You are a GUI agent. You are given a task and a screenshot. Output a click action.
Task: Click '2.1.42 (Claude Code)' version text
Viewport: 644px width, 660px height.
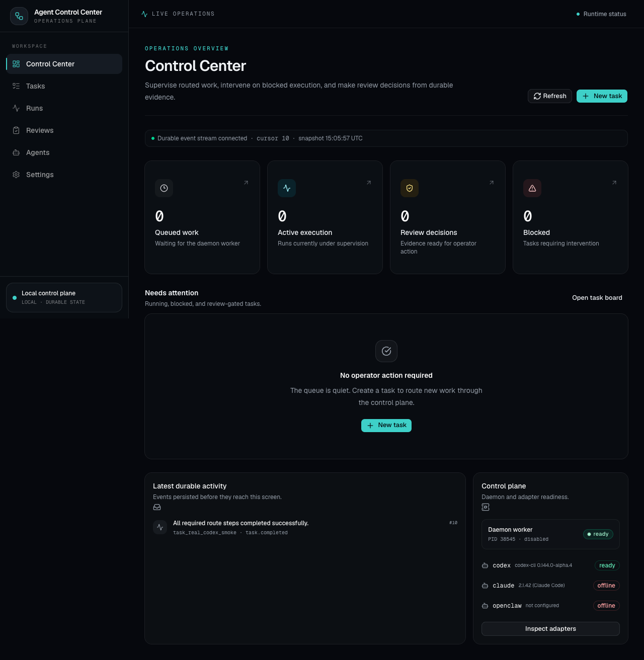[542, 586]
